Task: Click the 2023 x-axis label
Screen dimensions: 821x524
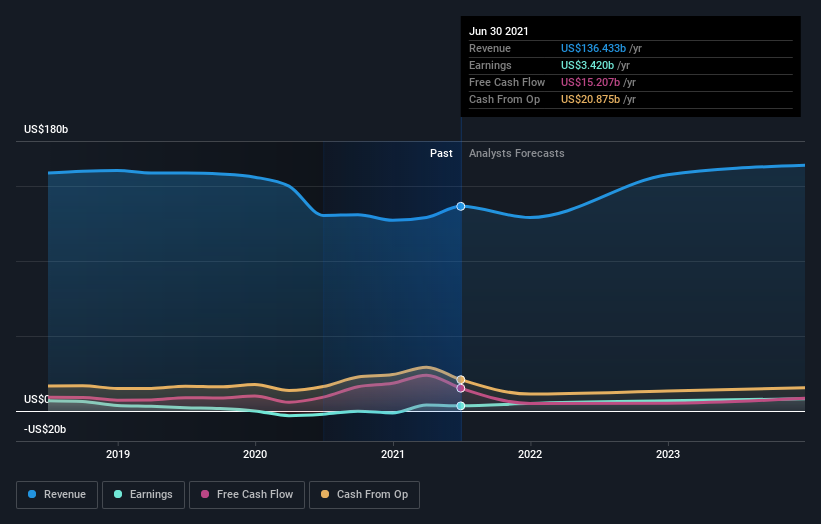Action: (x=668, y=454)
